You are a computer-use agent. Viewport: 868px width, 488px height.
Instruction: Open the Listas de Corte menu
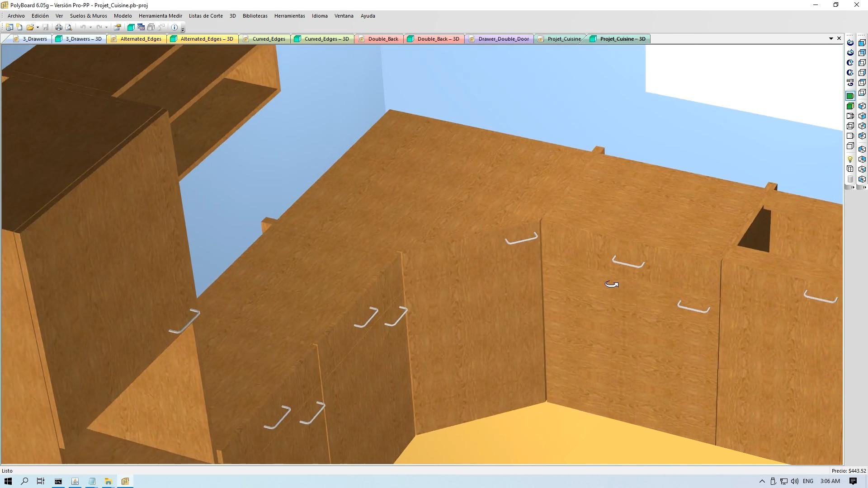205,16
